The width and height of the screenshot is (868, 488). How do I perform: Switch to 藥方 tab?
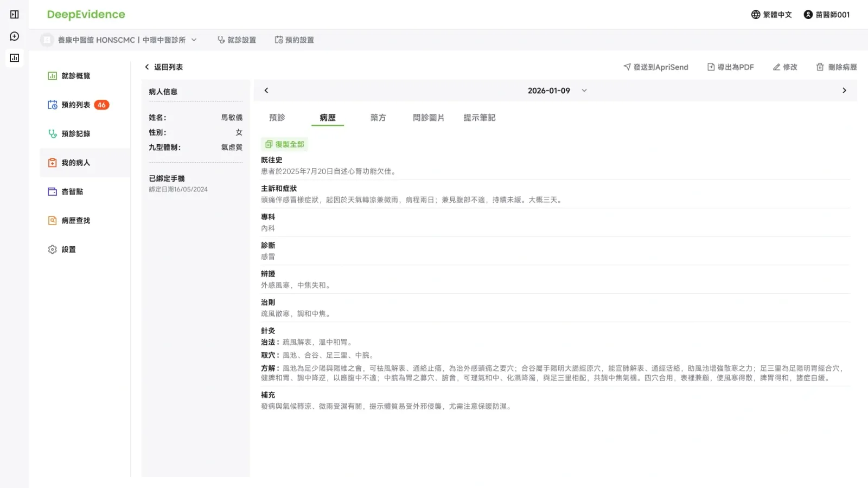click(378, 118)
